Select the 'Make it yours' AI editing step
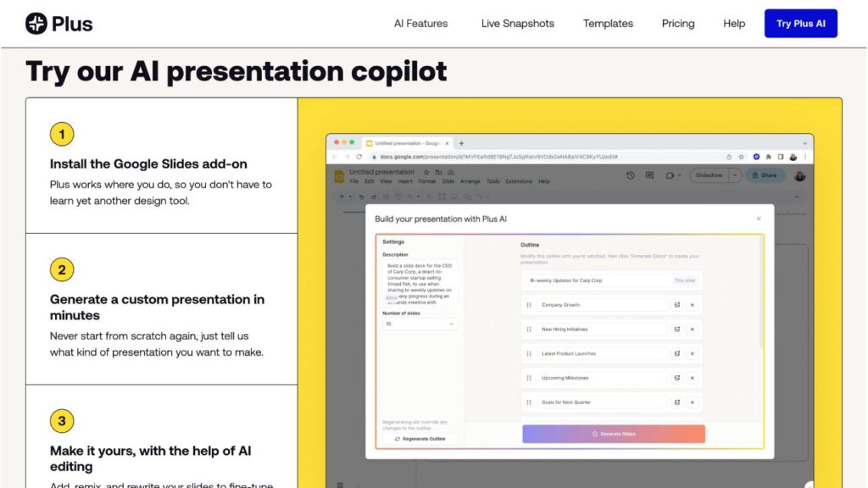The image size is (868, 488). (x=162, y=436)
